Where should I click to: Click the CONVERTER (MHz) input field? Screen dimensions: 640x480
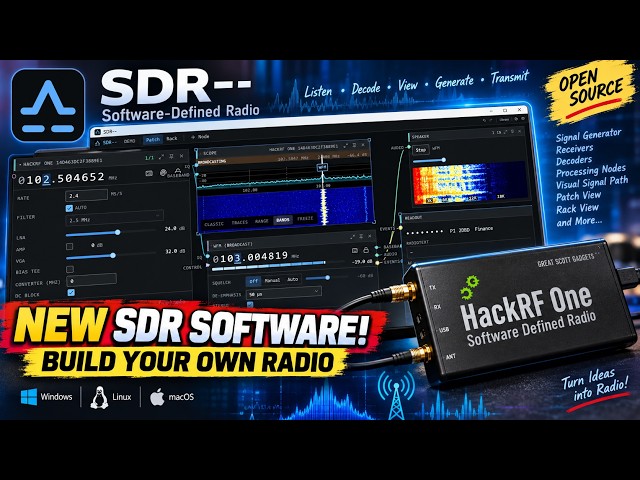coord(91,280)
